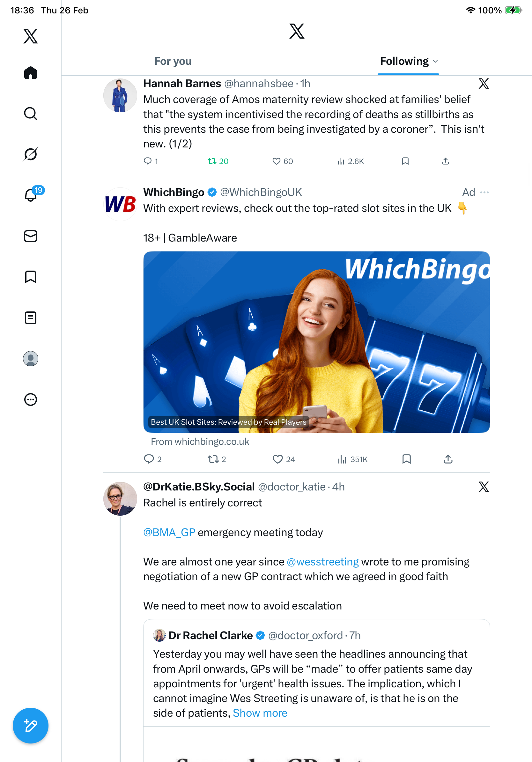The height and width of the screenshot is (762, 532).
Task: Share Hannah Barnes' post
Action: (446, 161)
